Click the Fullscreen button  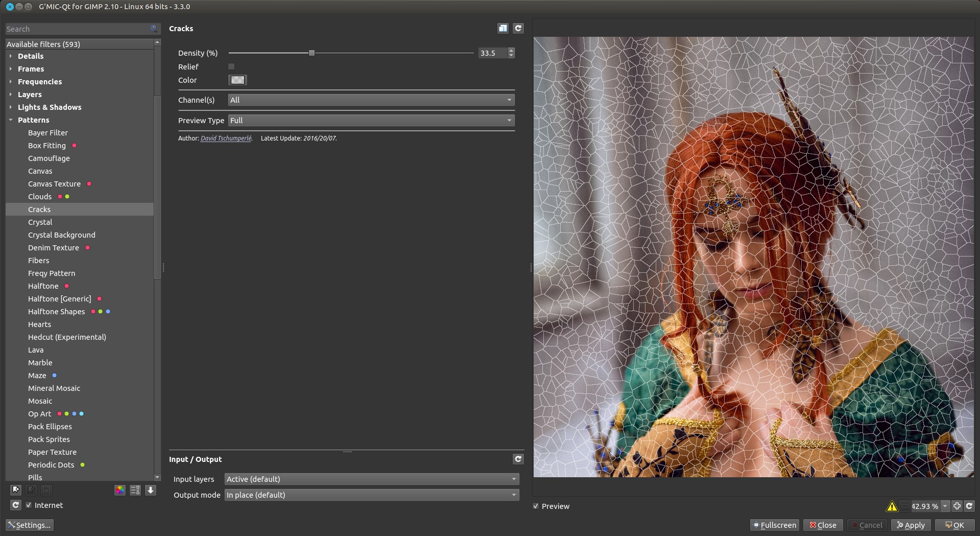pyautogui.click(x=774, y=525)
